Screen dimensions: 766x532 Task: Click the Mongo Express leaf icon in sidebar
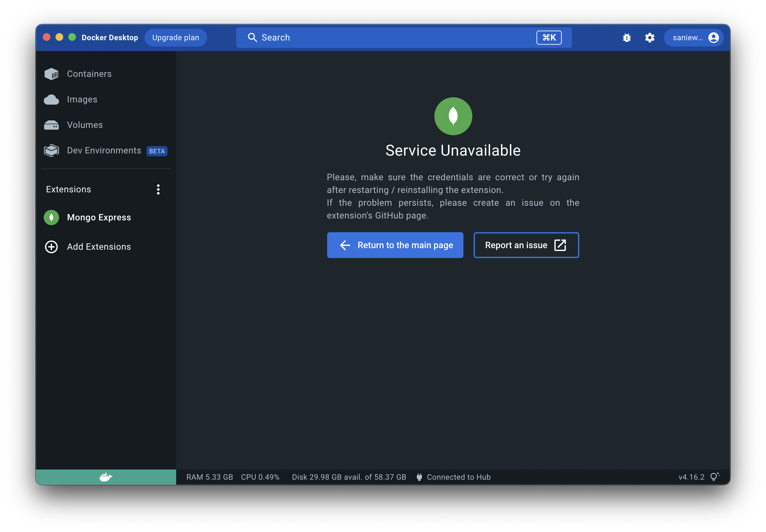click(x=51, y=217)
